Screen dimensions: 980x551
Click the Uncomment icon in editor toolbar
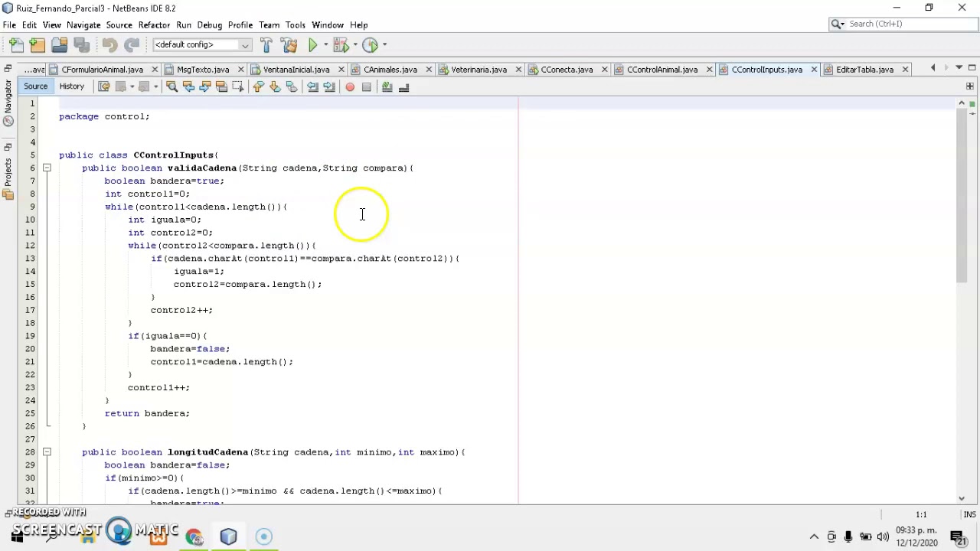tap(404, 86)
